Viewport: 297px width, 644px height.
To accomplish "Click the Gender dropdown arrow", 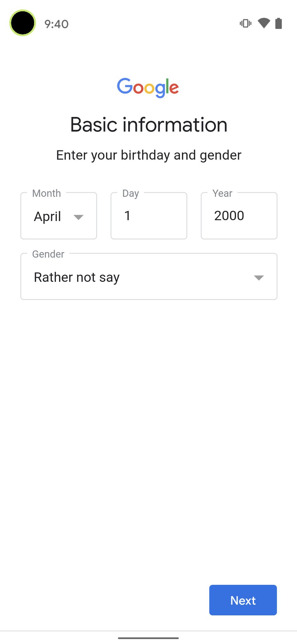I will tap(259, 277).
